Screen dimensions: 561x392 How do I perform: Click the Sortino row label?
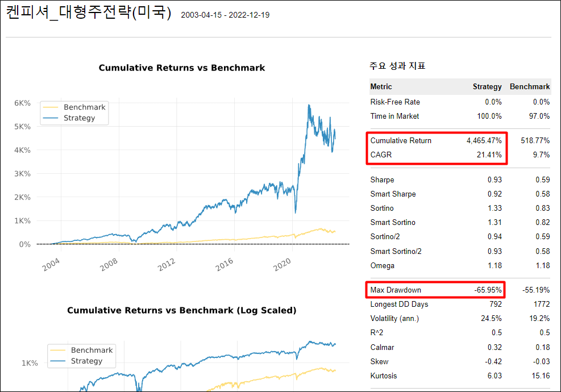click(382, 208)
